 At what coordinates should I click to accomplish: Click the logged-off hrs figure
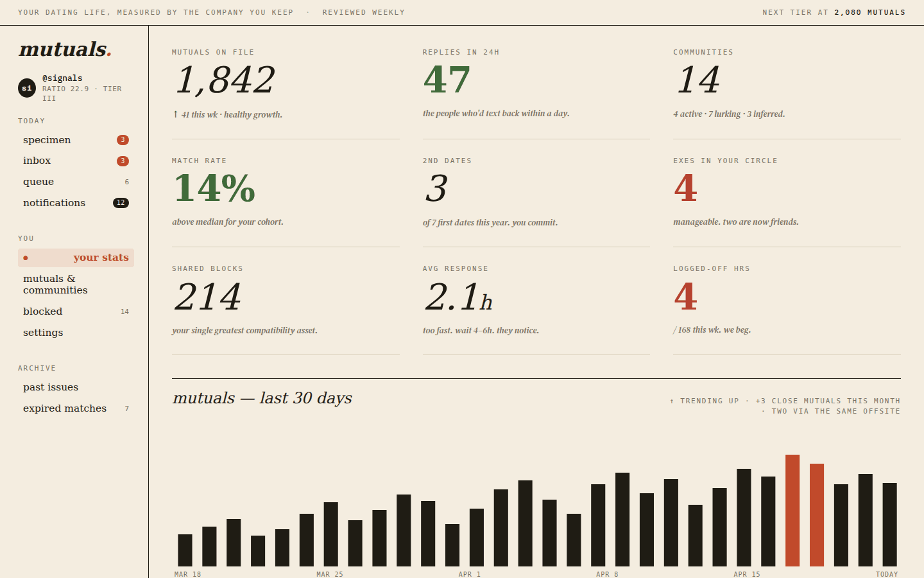coord(685,296)
